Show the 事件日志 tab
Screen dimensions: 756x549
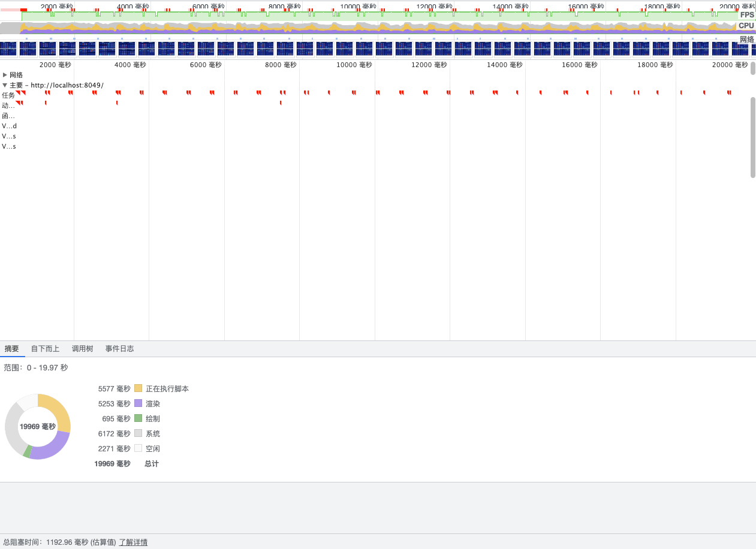click(120, 348)
